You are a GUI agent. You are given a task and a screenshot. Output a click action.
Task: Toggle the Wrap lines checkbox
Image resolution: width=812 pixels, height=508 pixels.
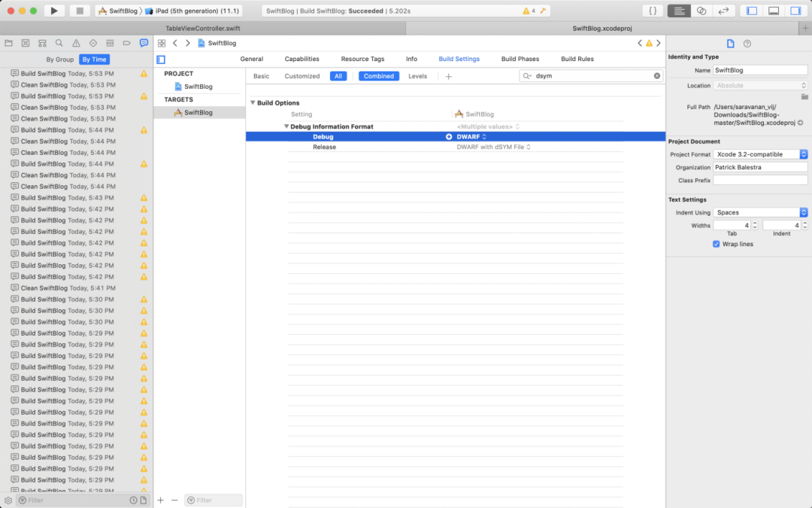[717, 244]
